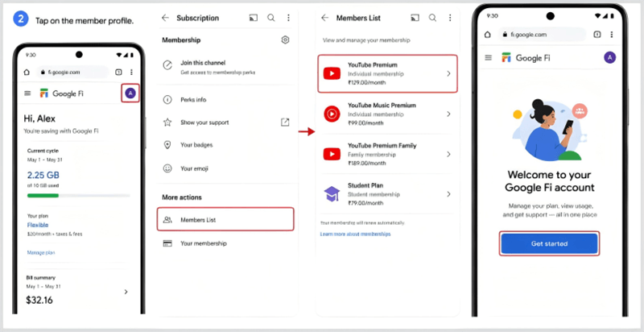Open hamburger menu on the Hi Alex phone
The height and width of the screenshot is (332, 644).
coord(27,93)
